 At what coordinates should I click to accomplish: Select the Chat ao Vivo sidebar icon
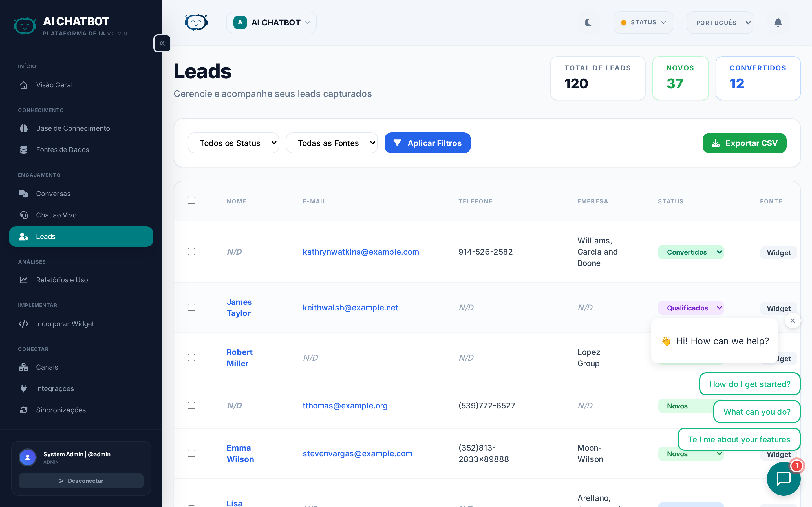[24, 215]
